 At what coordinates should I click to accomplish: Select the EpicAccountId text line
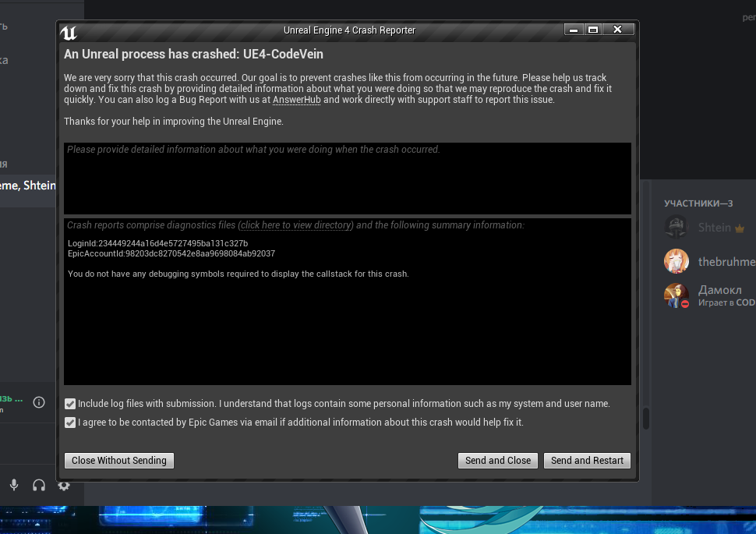[171, 253]
